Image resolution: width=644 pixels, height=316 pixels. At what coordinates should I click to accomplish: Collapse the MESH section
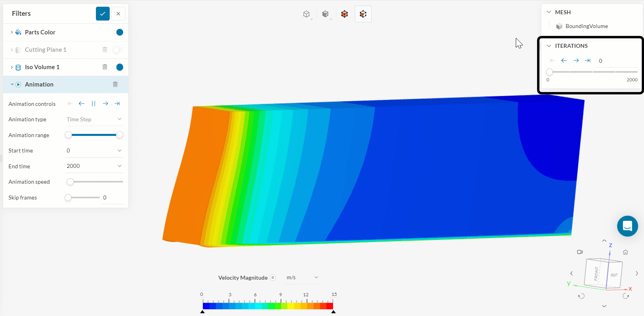(x=549, y=12)
